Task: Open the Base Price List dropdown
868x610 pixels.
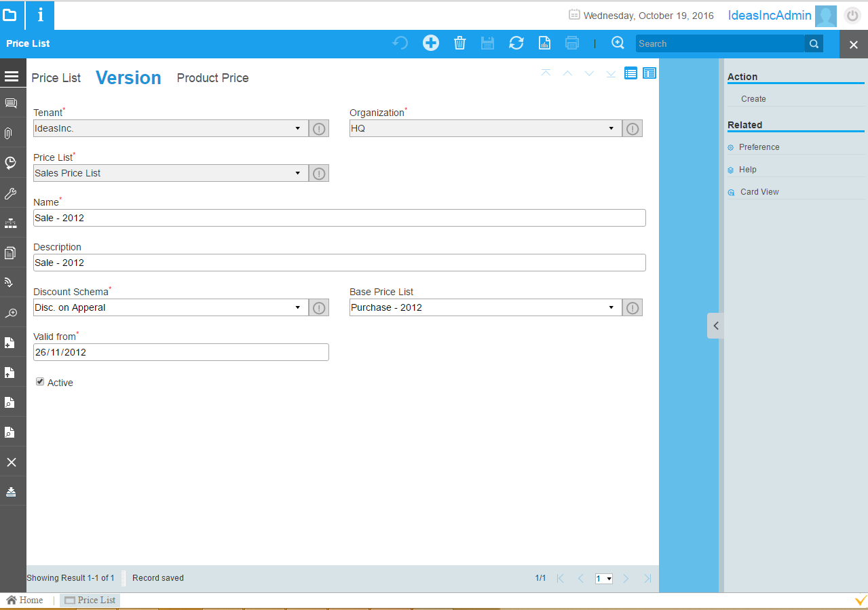Action: [x=486, y=307]
